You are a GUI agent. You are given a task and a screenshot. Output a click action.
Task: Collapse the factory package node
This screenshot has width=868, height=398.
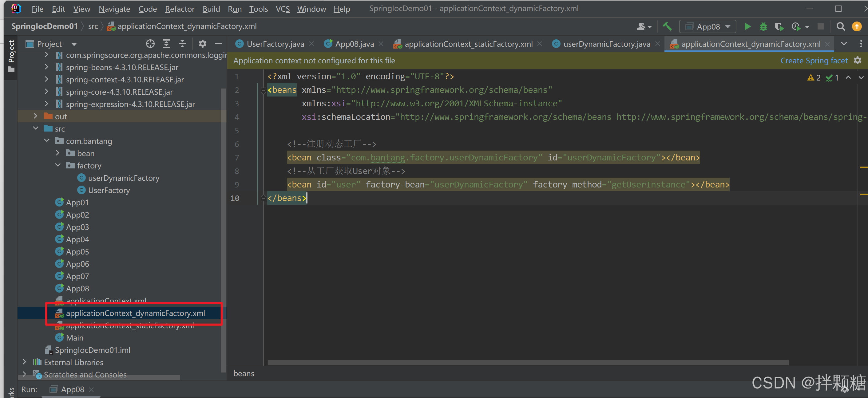coord(58,165)
